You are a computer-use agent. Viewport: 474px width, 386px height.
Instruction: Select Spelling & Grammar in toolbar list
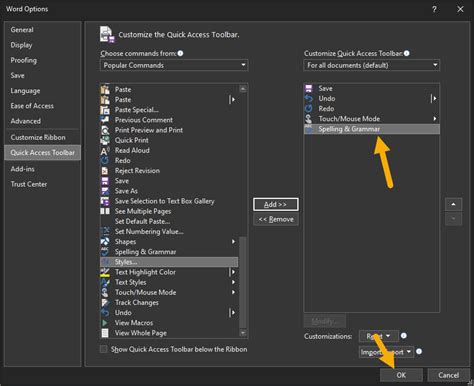coord(372,129)
